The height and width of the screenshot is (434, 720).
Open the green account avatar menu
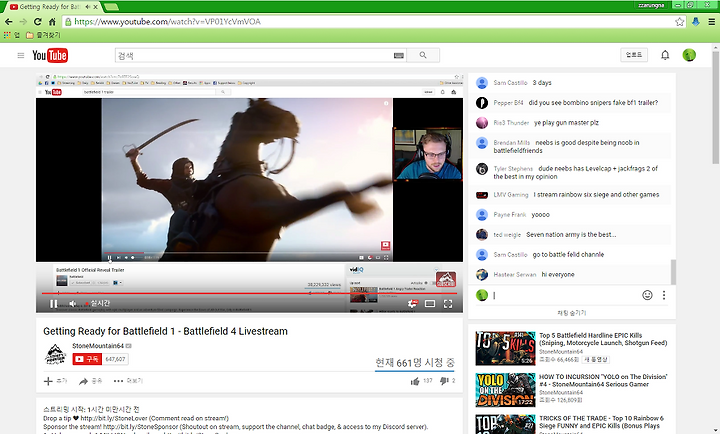(x=689, y=55)
